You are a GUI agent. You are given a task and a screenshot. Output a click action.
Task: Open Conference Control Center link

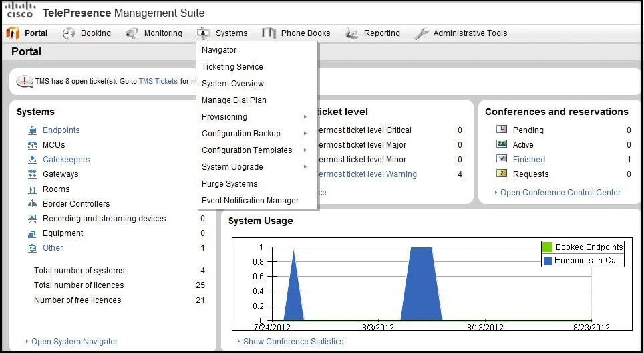(560, 193)
